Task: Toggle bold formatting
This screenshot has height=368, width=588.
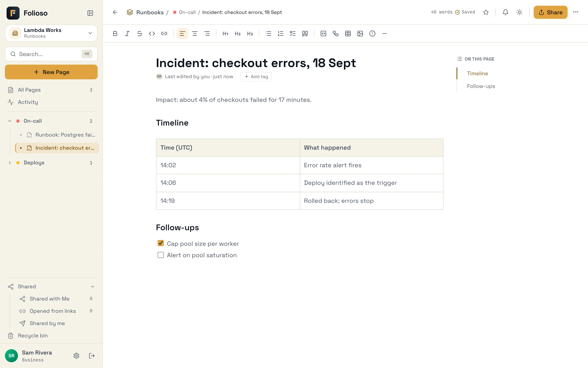Action: click(115, 34)
